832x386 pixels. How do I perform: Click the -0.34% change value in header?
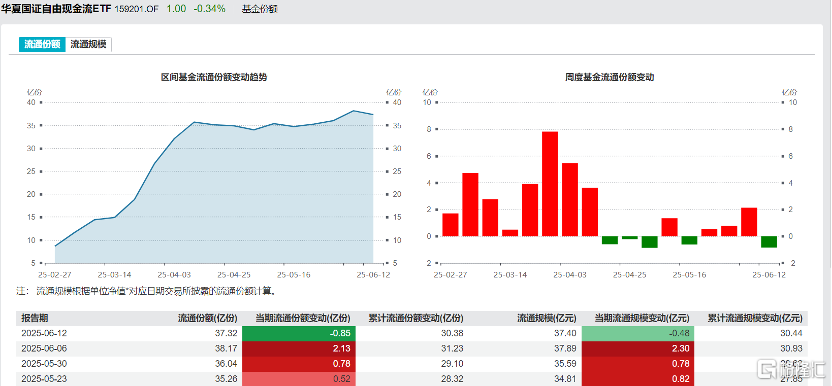(x=209, y=9)
